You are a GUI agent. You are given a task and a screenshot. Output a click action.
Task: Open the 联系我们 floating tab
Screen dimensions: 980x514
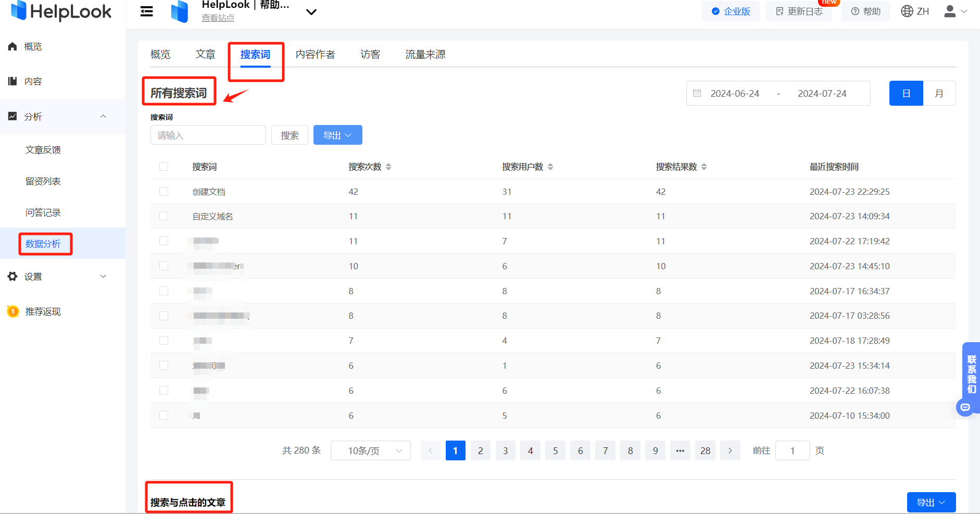click(x=972, y=374)
